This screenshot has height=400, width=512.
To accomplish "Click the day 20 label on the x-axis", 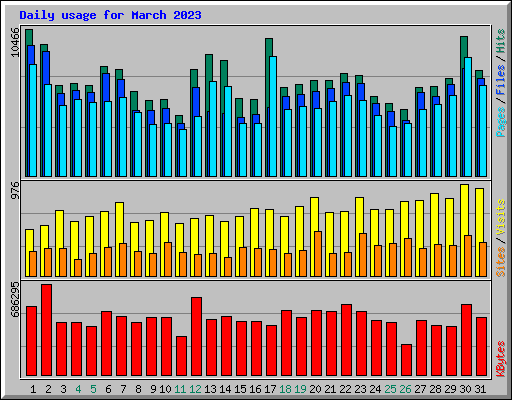I will (x=315, y=389).
